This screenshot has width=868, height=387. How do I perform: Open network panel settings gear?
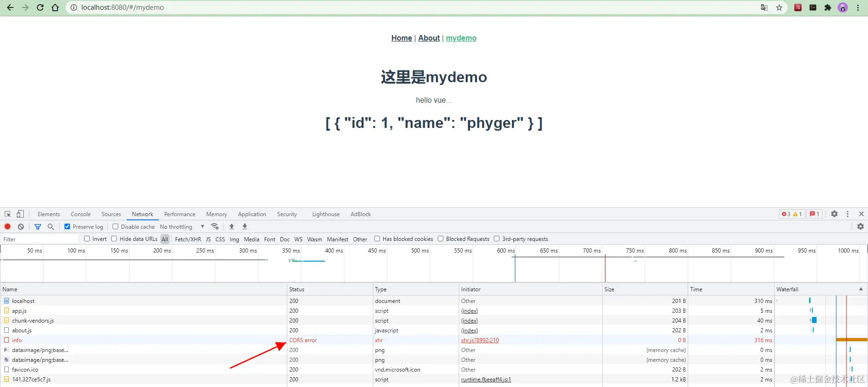pos(861,226)
